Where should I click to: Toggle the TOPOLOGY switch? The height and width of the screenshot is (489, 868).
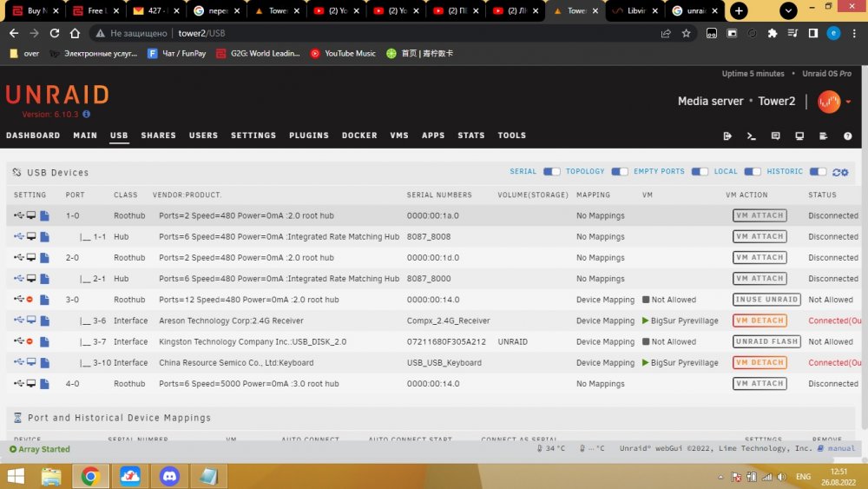pyautogui.click(x=620, y=172)
